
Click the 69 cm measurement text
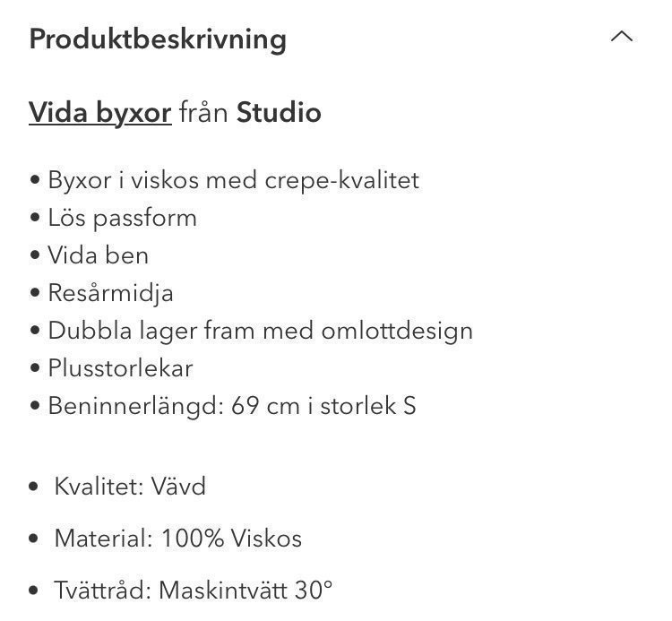[261, 406]
